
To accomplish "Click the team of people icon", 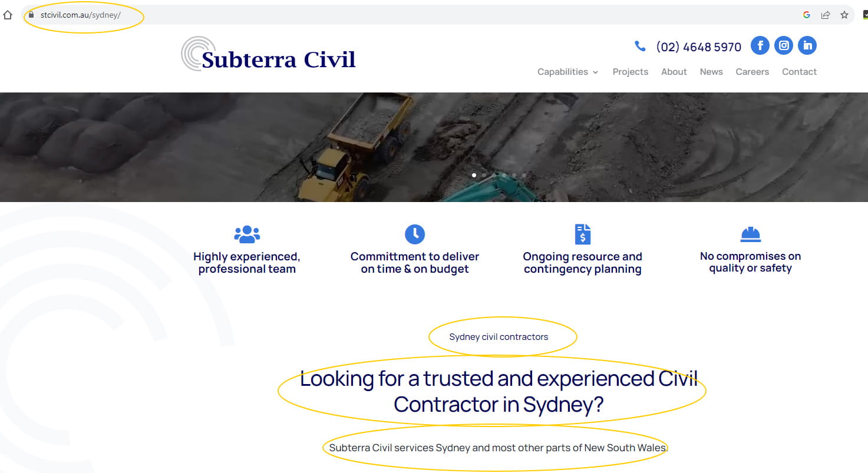I will pyautogui.click(x=247, y=234).
